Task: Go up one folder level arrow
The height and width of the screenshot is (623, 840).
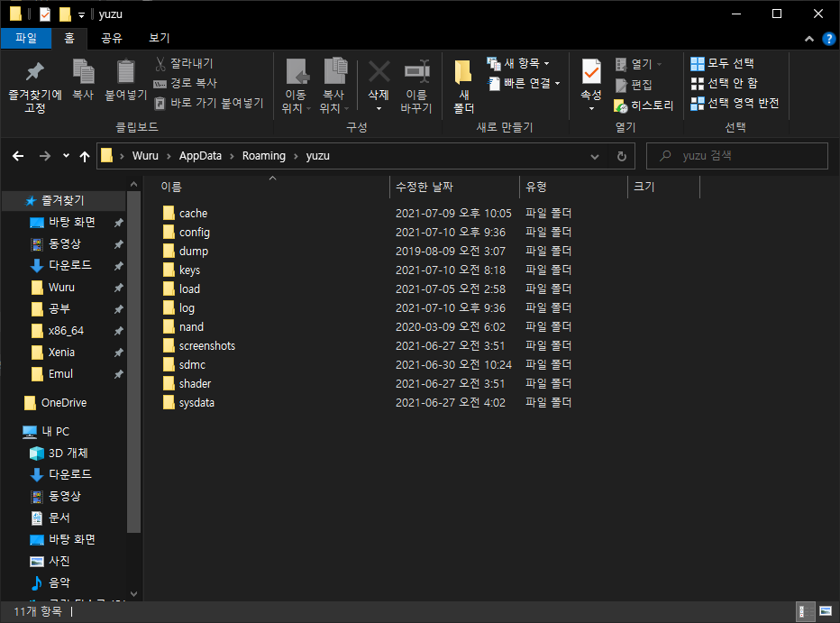Action: coord(85,156)
